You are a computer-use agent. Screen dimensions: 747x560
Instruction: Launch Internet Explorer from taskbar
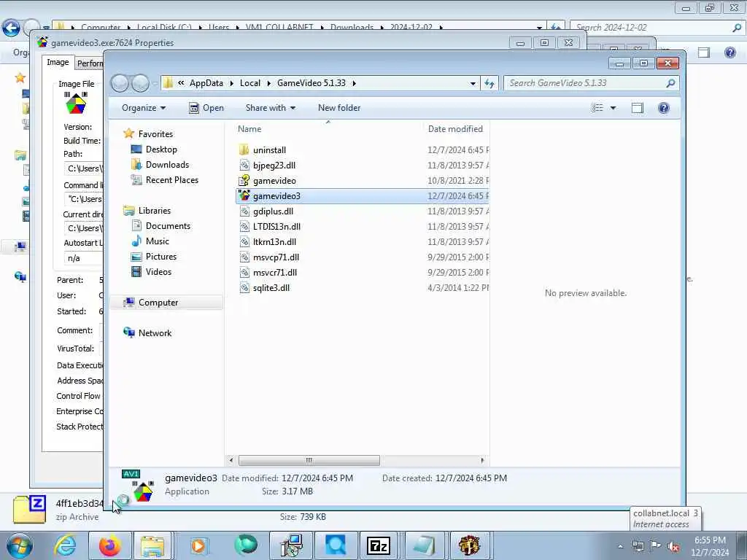pyautogui.click(x=65, y=545)
